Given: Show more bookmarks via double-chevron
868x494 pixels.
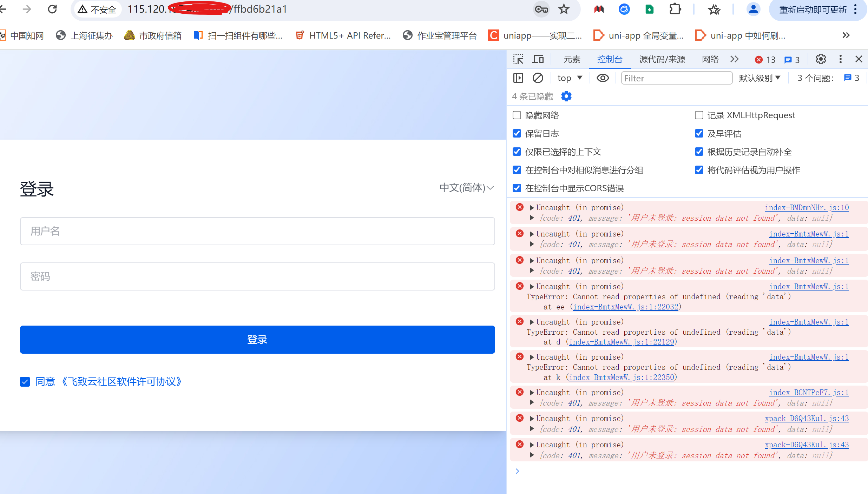Looking at the screenshot, I should click(846, 35).
